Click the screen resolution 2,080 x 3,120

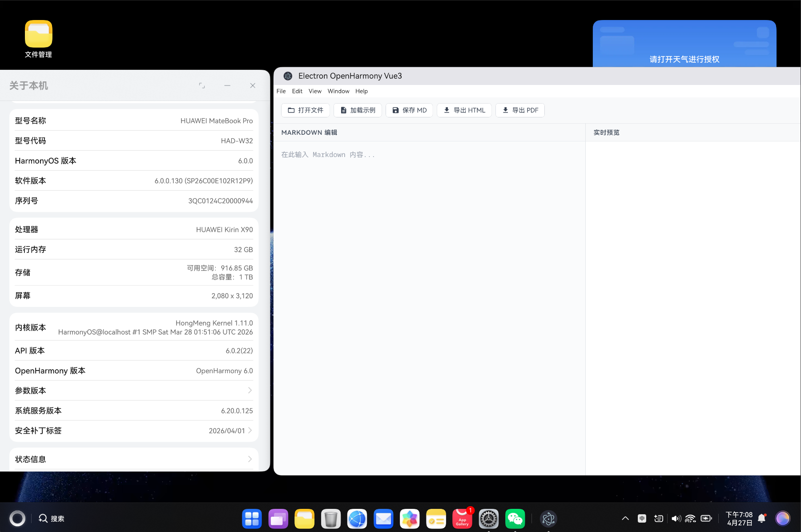232,296
